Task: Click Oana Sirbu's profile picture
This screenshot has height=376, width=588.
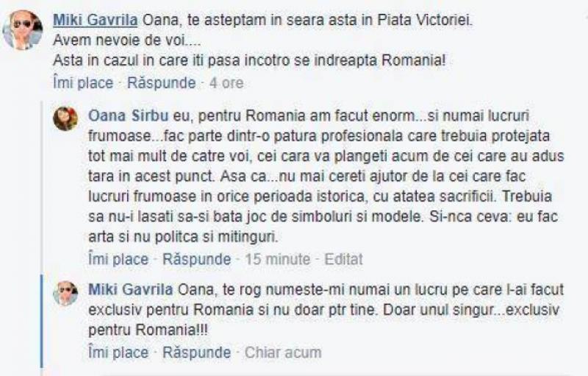Action: tap(65, 118)
